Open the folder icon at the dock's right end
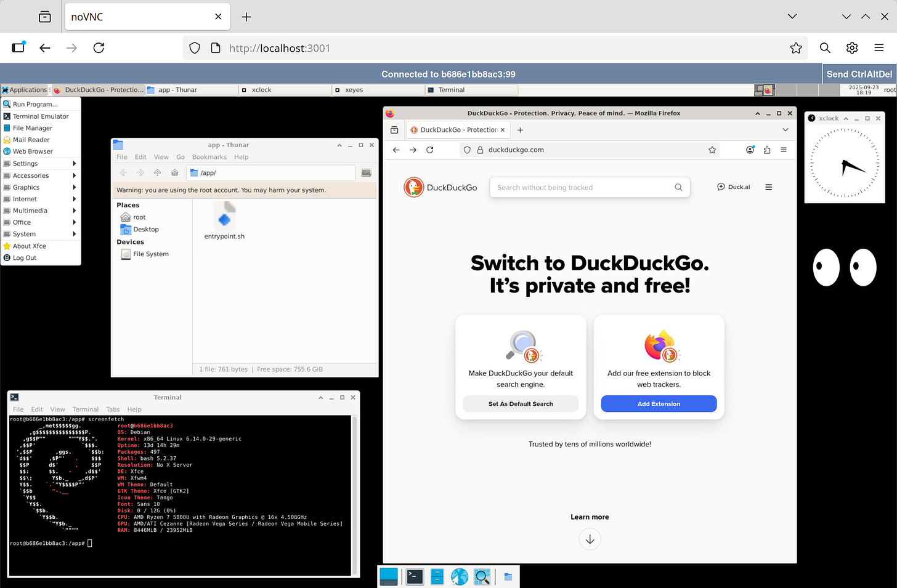 point(508,577)
